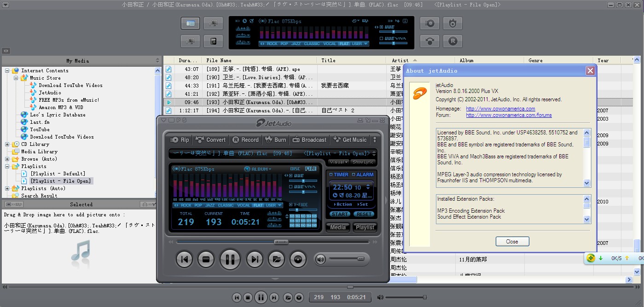Viewport: 644px width, 307px height.
Task: Open the equalizer preset dropdown arrow in top display
Action: (x=366, y=44)
